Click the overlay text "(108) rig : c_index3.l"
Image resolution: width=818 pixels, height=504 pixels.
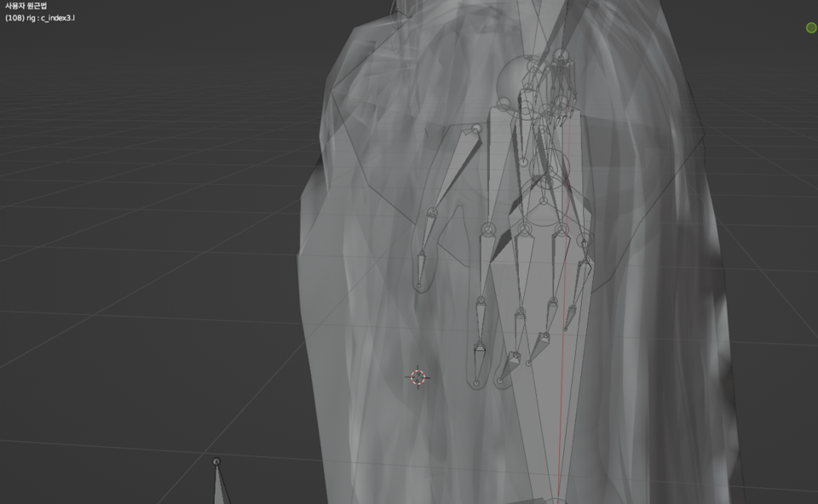[40, 18]
